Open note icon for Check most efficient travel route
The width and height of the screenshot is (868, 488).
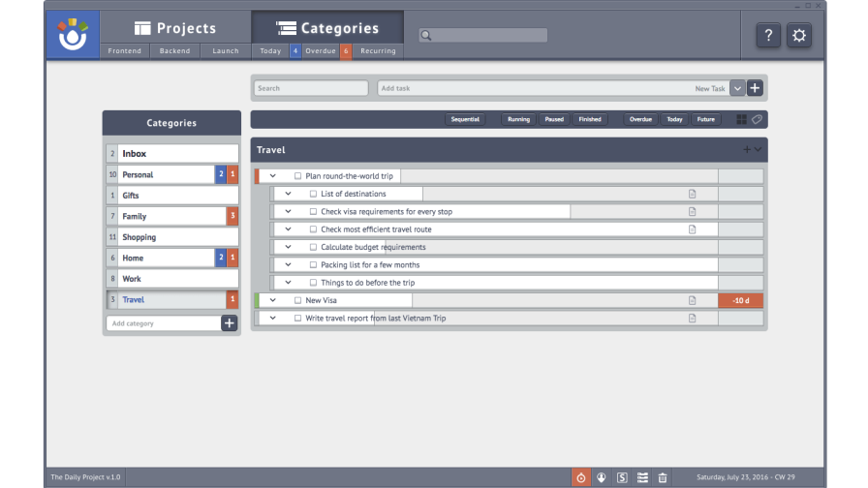[692, 229]
